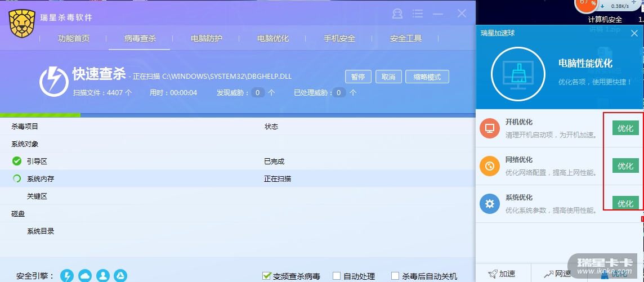This screenshot has height=282, width=644.
Task: Pause the scan with 暂停 button
Action: (358, 77)
